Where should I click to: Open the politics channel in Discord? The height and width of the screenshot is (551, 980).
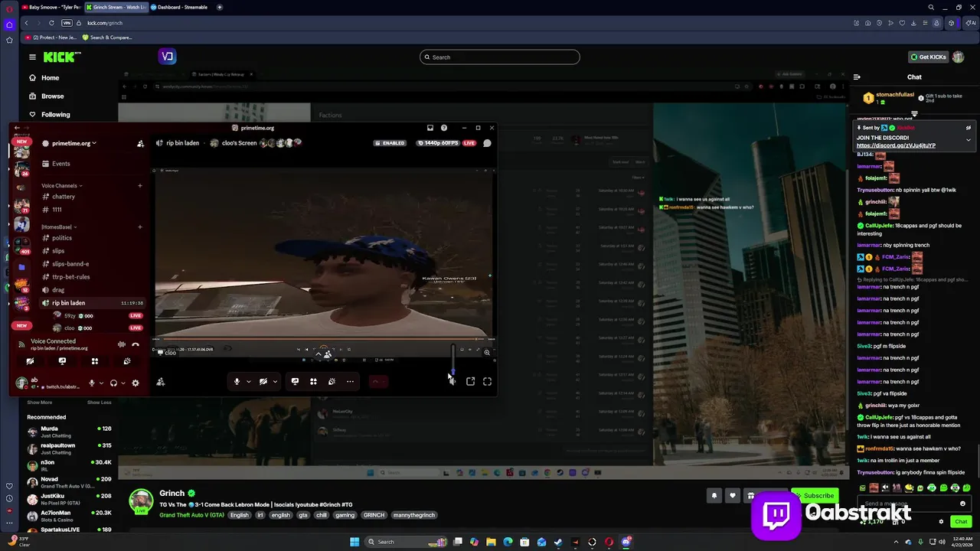(57, 238)
